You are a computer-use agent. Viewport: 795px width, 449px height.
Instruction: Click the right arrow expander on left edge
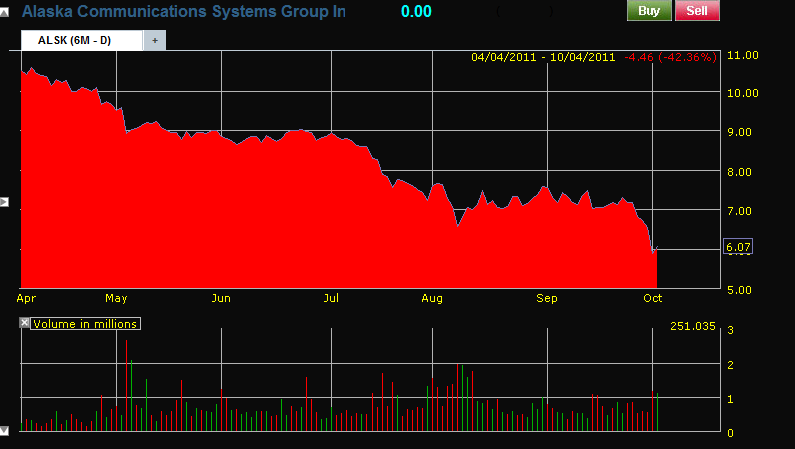4,202
